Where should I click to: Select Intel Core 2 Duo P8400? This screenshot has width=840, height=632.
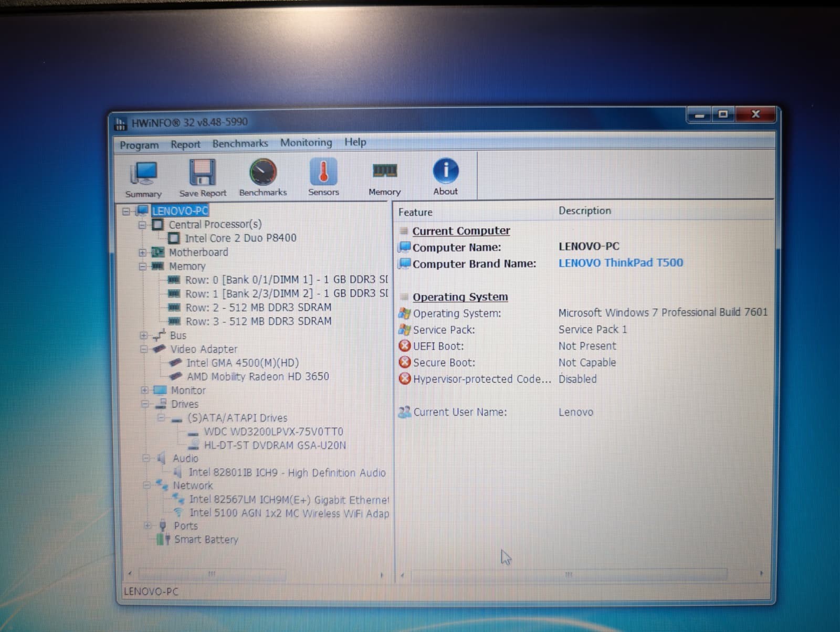click(x=240, y=238)
